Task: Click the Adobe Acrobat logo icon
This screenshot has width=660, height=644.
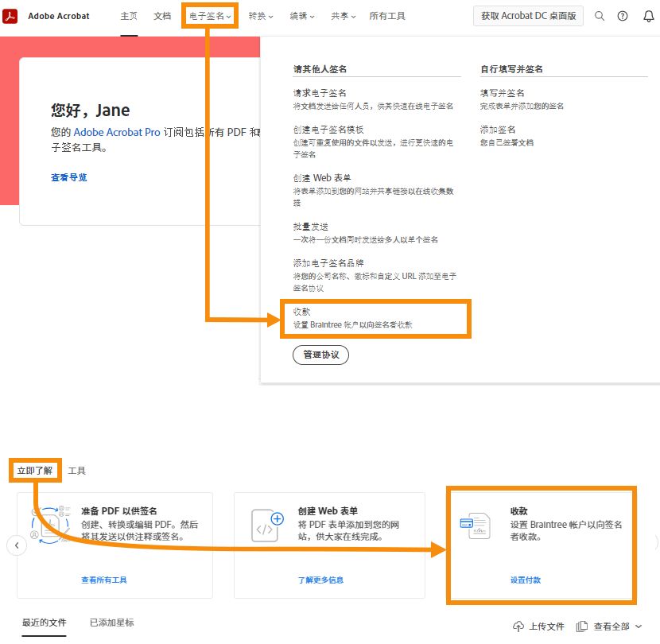Action: (x=10, y=16)
